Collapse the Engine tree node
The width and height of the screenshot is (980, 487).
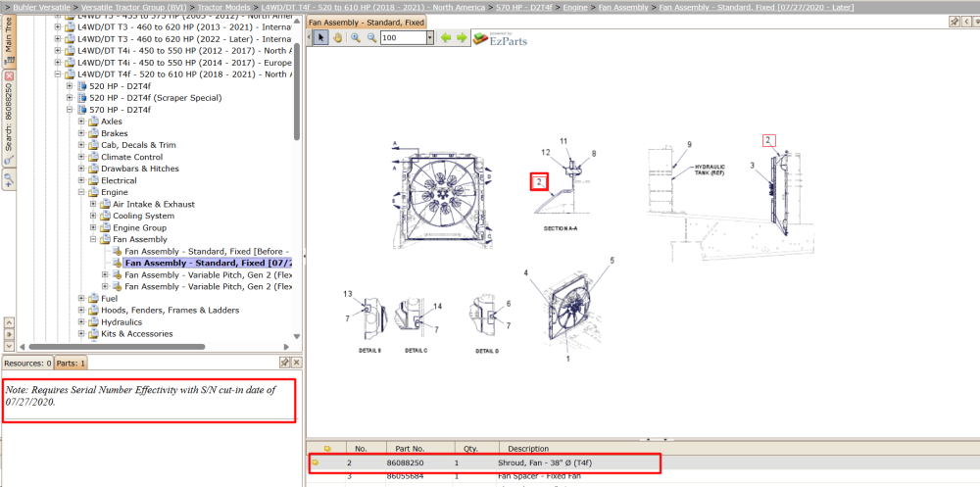pyautogui.click(x=81, y=193)
